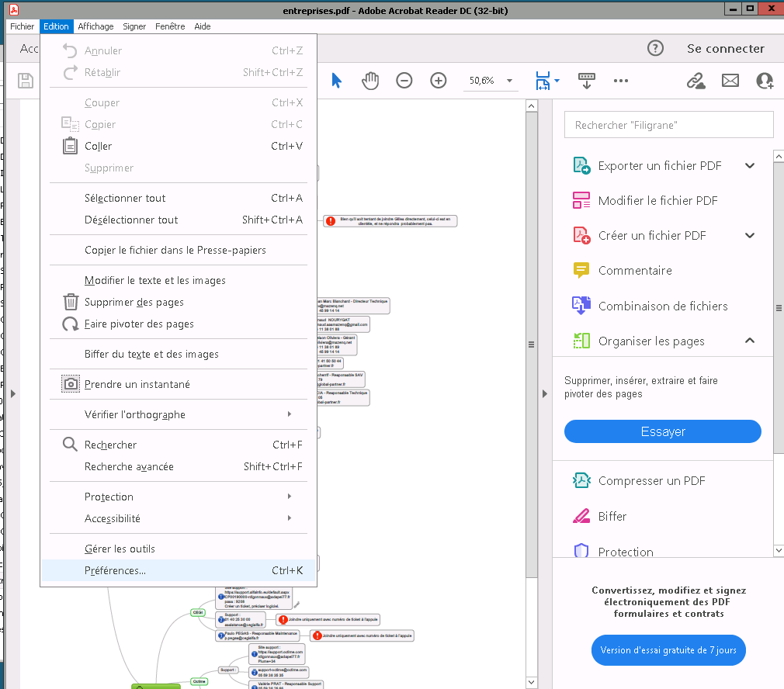The height and width of the screenshot is (689, 784).
Task: Click the document vertical scrollbar thumb
Action: point(532,344)
